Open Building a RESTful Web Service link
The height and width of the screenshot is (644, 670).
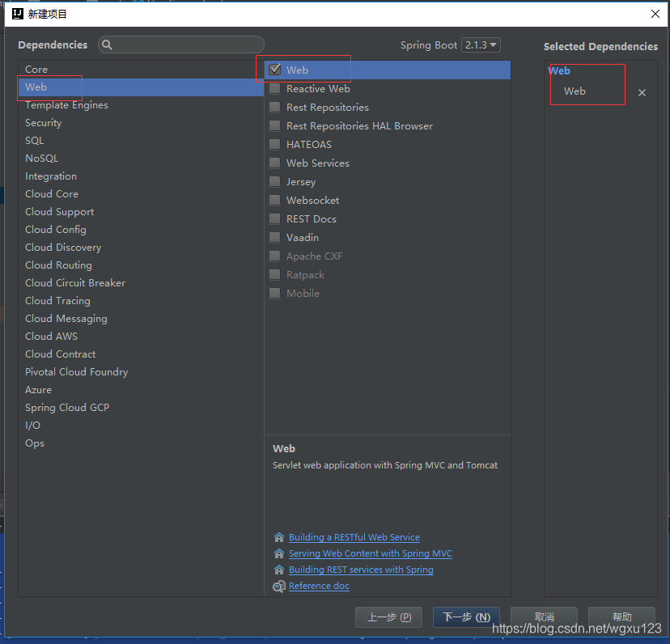354,537
